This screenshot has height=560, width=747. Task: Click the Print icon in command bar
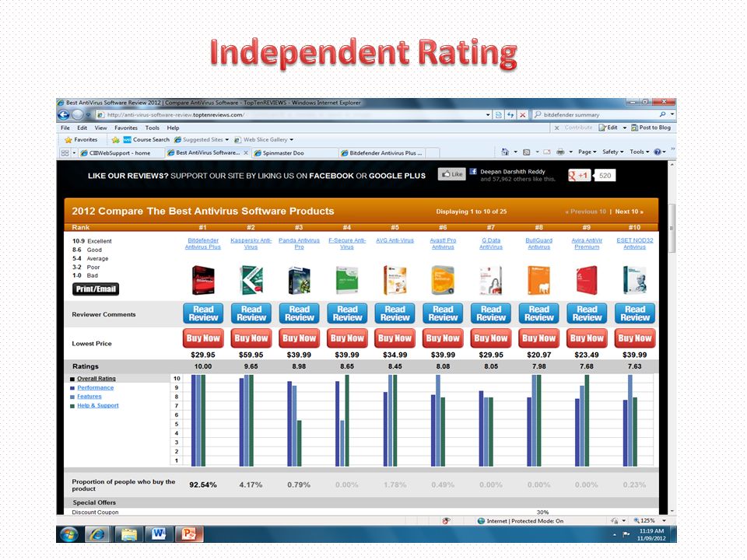561,152
